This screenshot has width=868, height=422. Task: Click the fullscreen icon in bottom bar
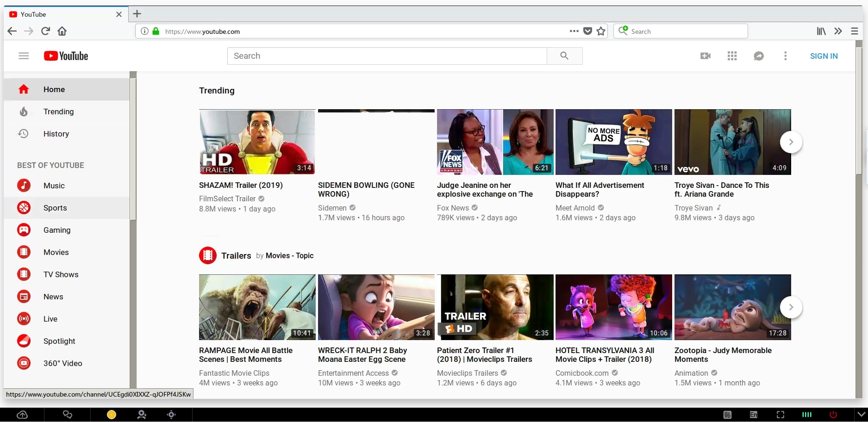(781, 415)
